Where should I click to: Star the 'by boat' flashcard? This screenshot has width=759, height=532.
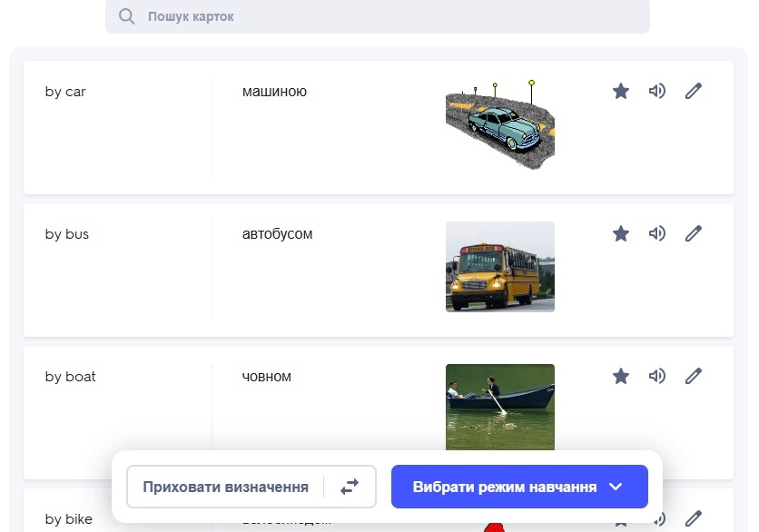(x=621, y=376)
